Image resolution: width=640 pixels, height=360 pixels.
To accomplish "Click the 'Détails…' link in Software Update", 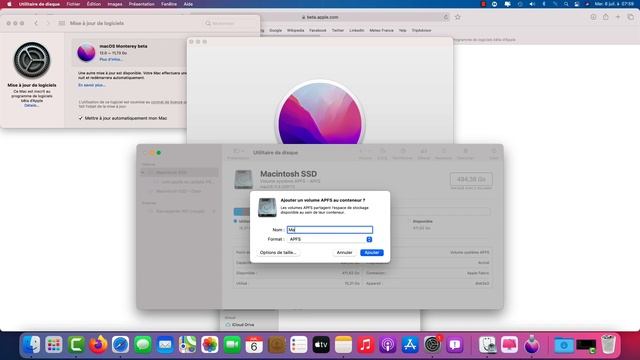I will (x=31, y=105).
